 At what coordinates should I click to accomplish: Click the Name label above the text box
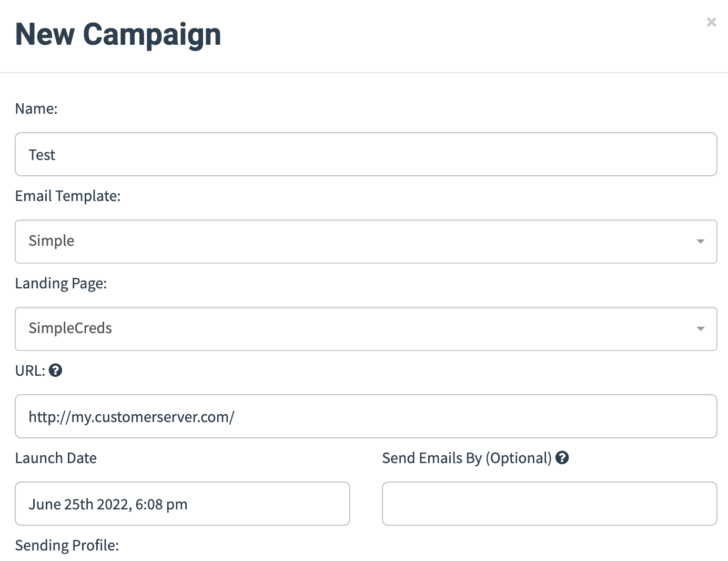pyautogui.click(x=36, y=108)
